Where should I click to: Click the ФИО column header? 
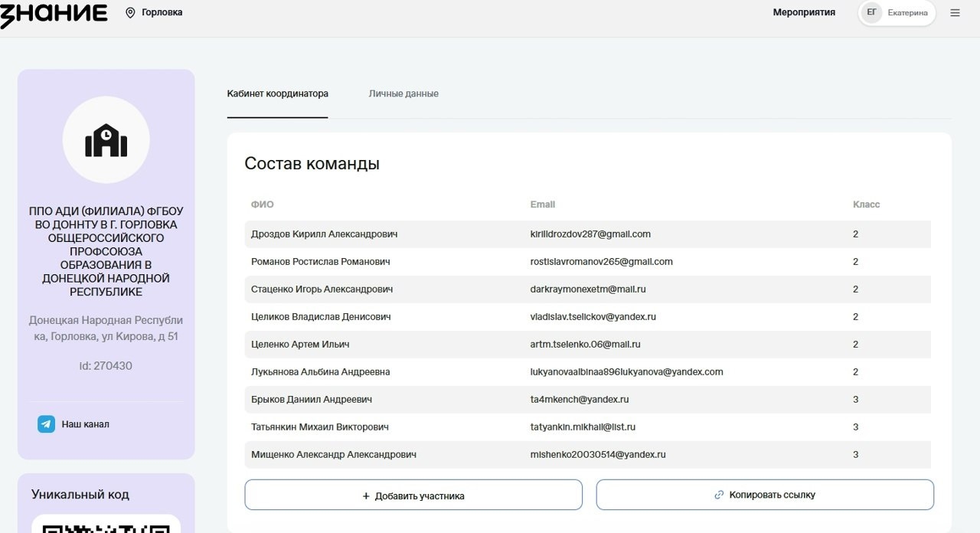coord(262,204)
